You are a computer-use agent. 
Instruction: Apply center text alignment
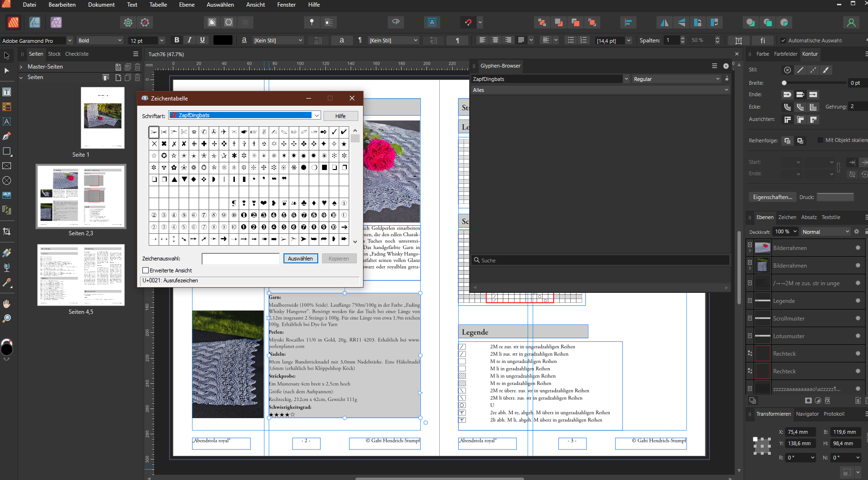pos(495,40)
